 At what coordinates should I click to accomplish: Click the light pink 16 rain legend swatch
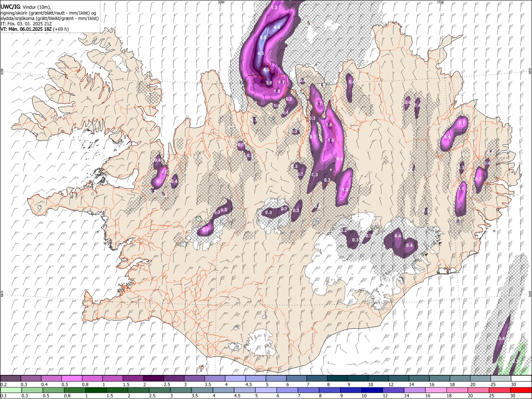pyautogui.click(x=436, y=390)
